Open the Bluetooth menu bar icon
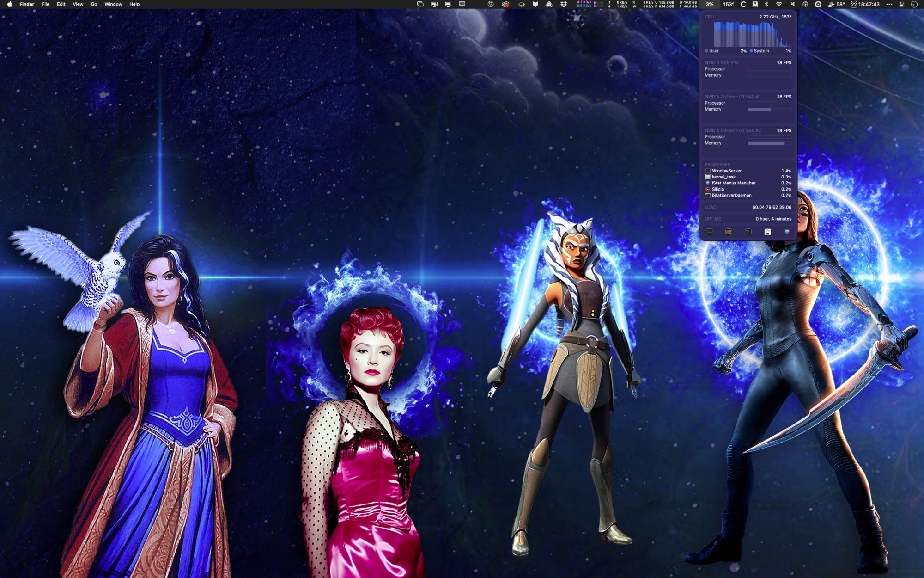The width and height of the screenshot is (924, 578). [x=766, y=4]
